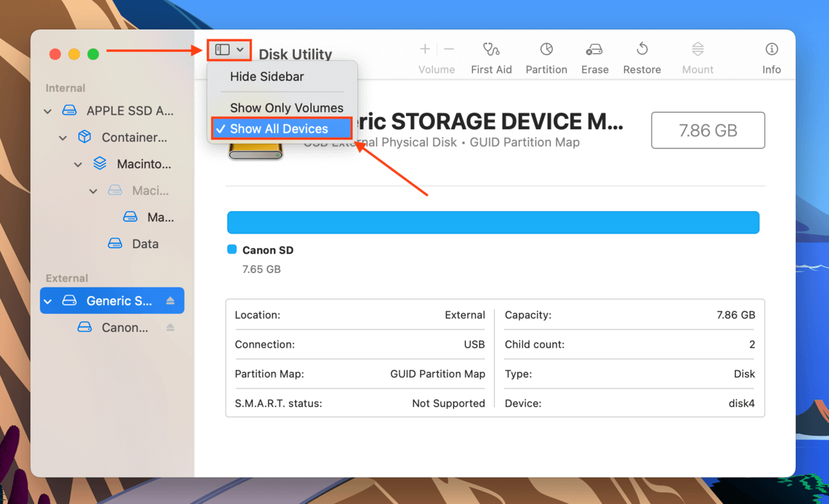Click the Disk type value
Image resolution: width=829 pixels, height=504 pixels.
745,374
